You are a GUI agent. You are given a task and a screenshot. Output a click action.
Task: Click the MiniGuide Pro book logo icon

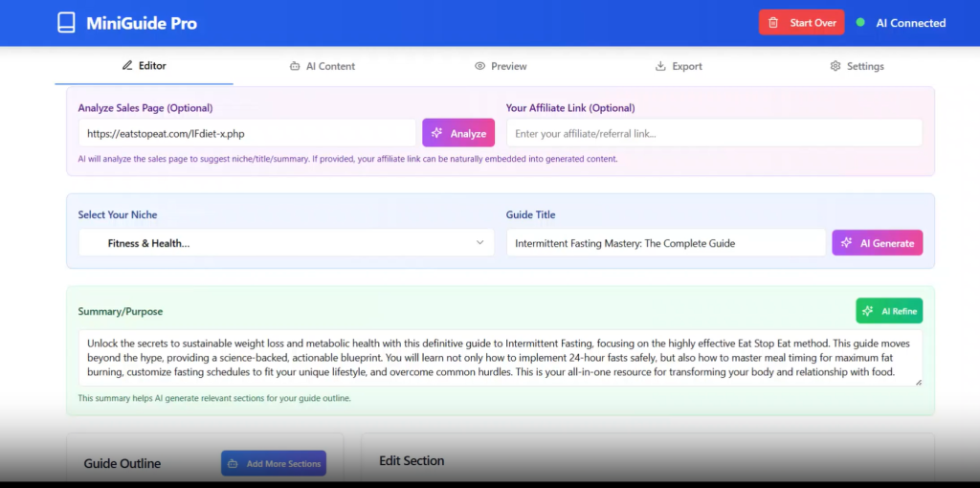(66, 23)
